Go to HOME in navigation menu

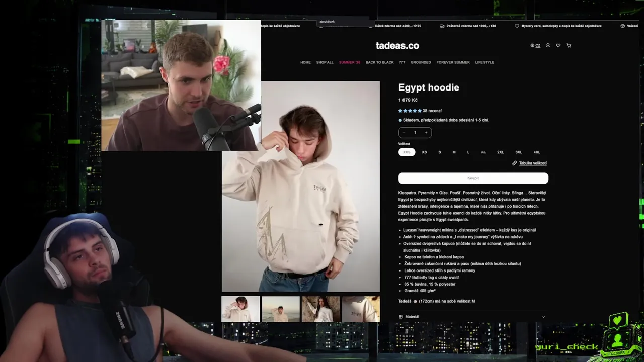coord(305,62)
